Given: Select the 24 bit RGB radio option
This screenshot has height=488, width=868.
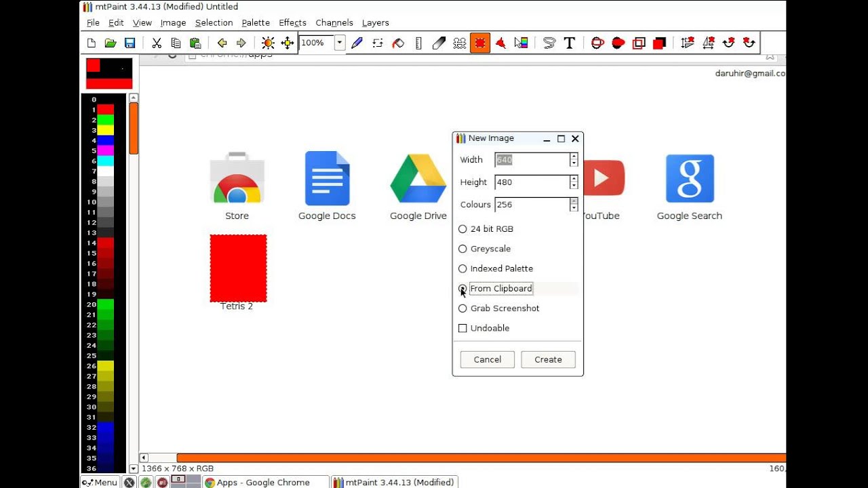Looking at the screenshot, I should coord(486,229).
